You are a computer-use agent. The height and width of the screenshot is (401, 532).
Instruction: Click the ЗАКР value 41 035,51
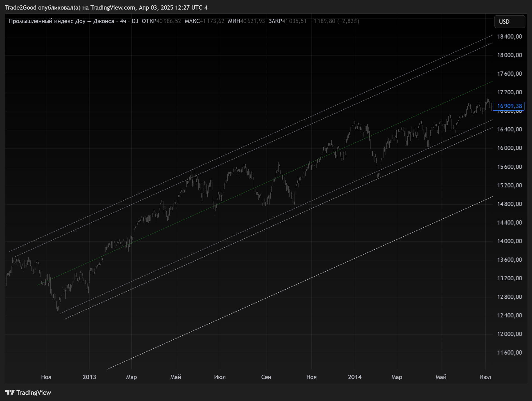[294, 21]
